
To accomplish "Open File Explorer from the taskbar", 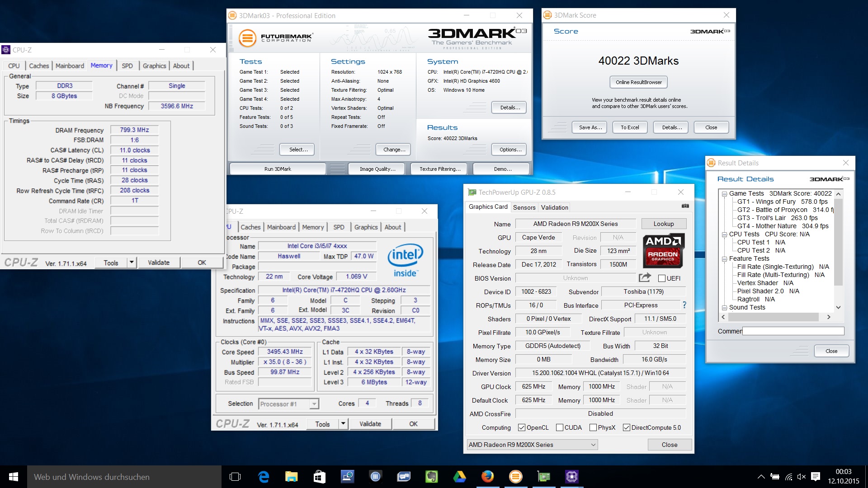I will click(292, 477).
